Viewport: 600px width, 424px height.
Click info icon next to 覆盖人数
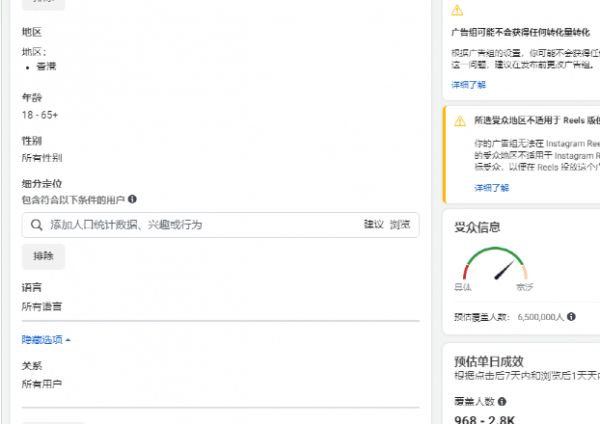pos(502,402)
